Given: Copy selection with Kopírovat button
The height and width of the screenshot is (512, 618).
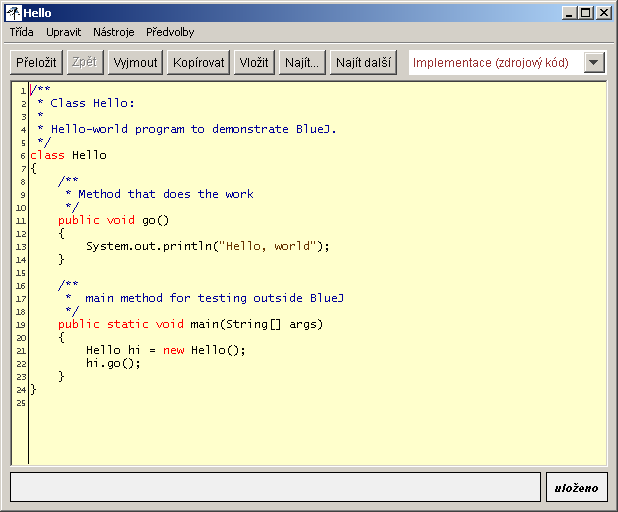Looking at the screenshot, I should [198, 62].
